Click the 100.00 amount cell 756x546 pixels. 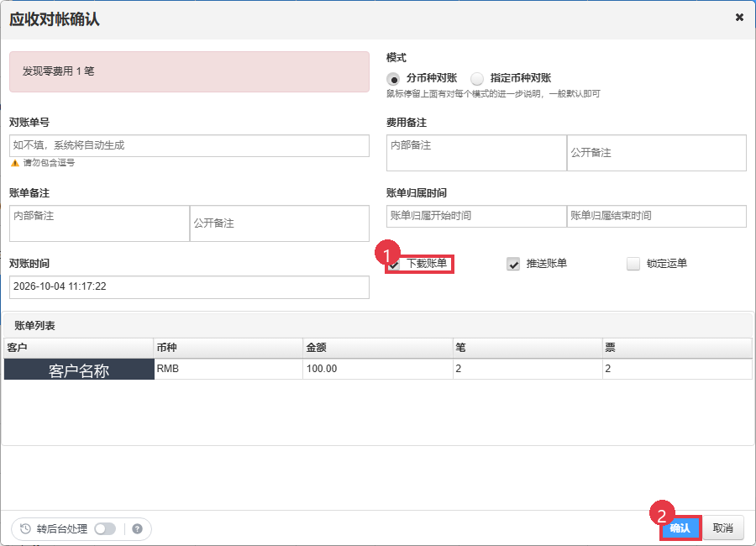coord(377,369)
